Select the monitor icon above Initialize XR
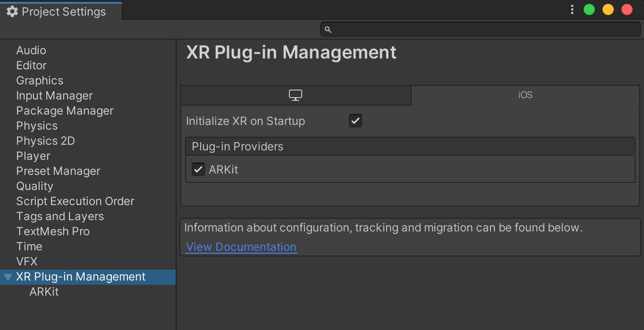Screen dimensions: 644x330 (296, 95)
